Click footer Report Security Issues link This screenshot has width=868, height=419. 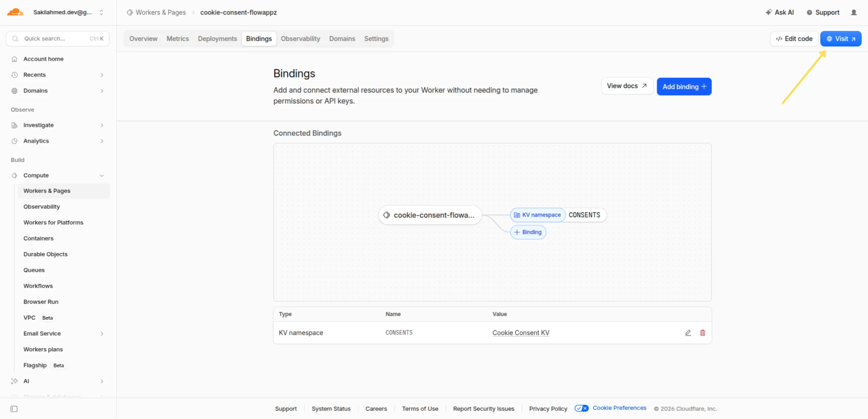pyautogui.click(x=483, y=409)
